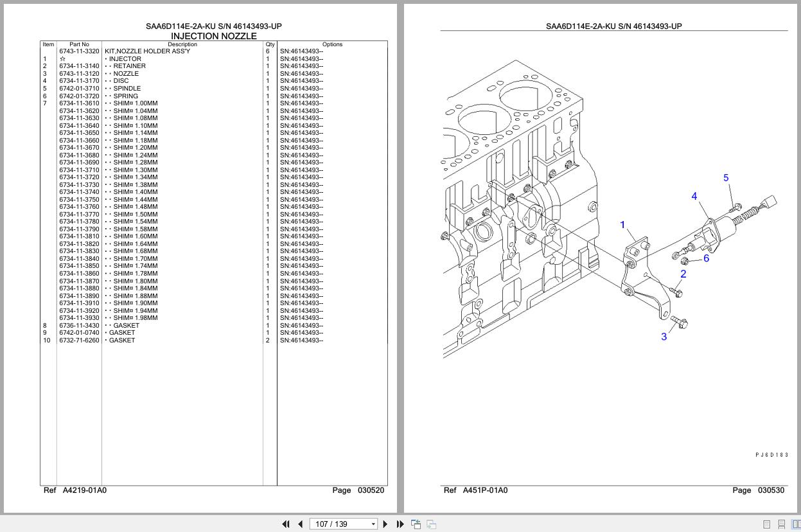
Task: Click part number 6734-11-3140 RETAINER
Action: [80, 66]
